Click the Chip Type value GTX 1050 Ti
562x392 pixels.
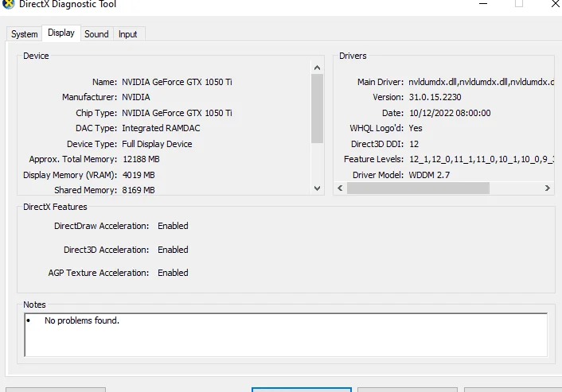(177, 113)
